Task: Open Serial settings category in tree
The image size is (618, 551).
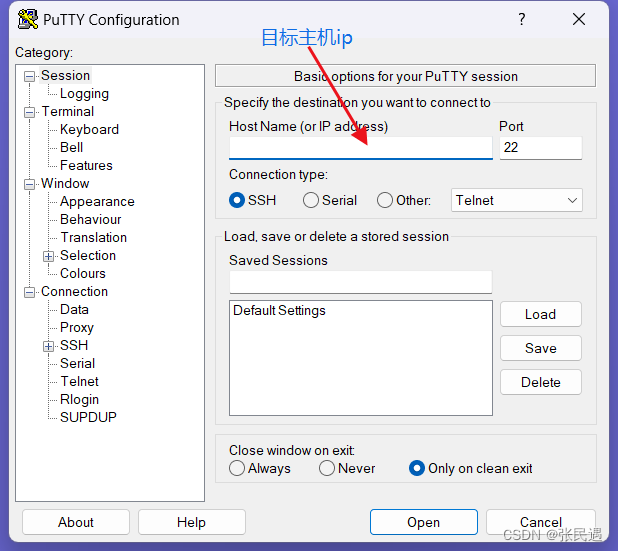Action: (x=78, y=363)
